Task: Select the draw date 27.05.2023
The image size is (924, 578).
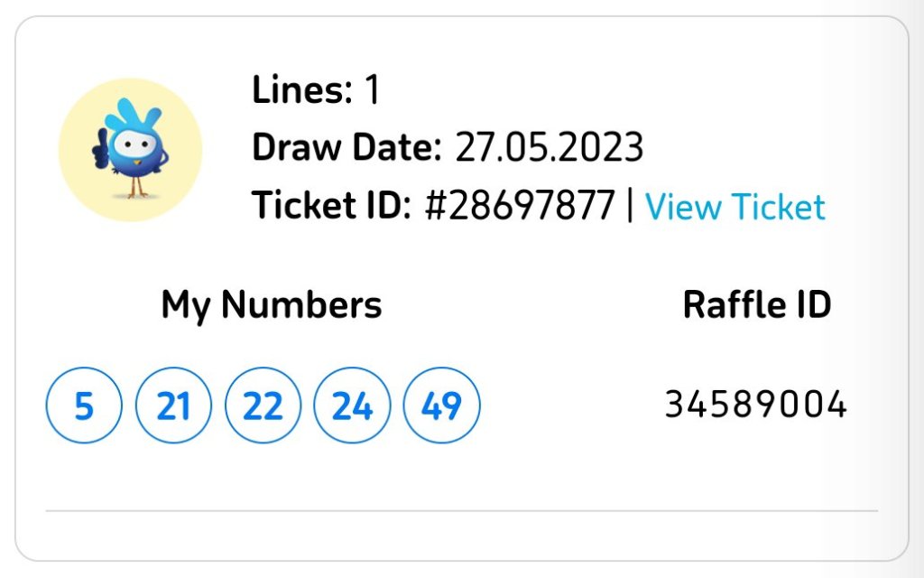Action: [x=549, y=147]
